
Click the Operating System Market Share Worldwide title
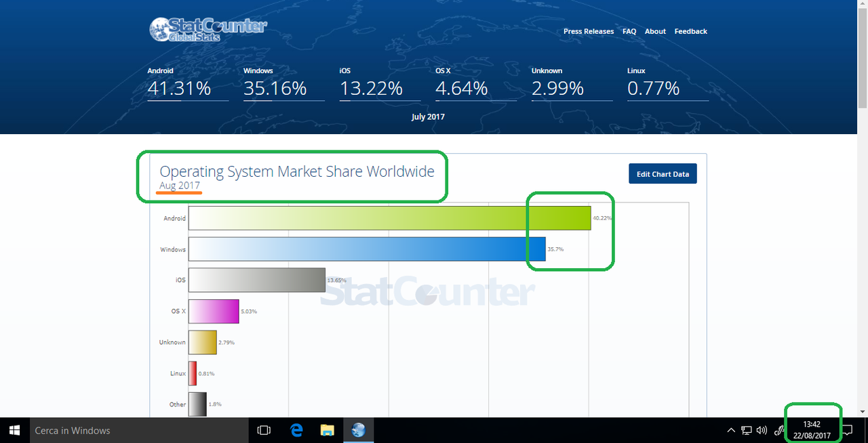(297, 171)
